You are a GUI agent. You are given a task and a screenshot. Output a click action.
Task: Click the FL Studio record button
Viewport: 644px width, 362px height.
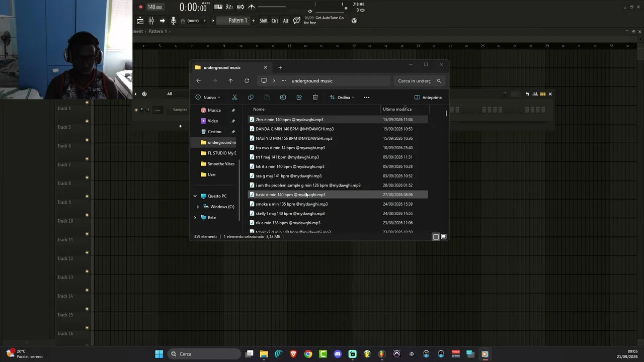pos(141,7)
